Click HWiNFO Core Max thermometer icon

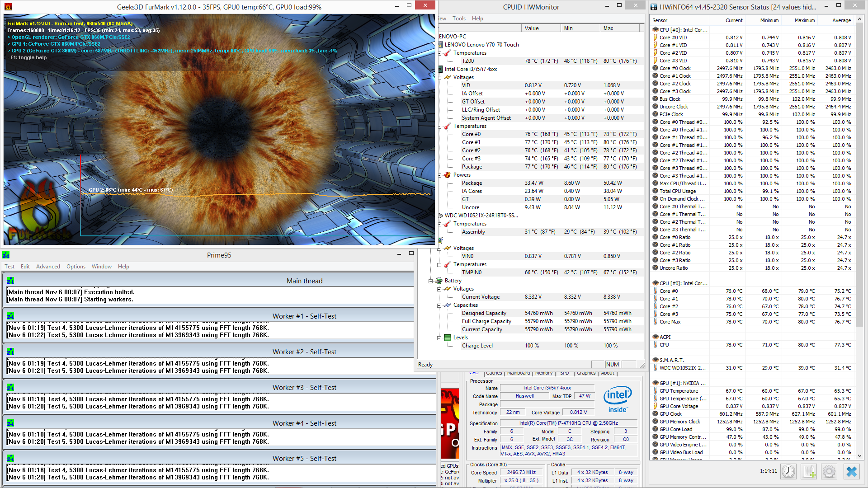click(x=655, y=322)
